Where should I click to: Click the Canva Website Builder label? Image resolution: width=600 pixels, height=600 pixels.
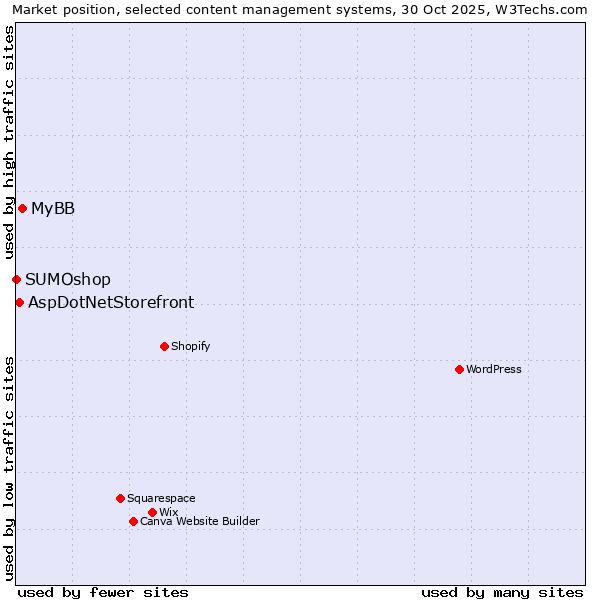[200, 521]
